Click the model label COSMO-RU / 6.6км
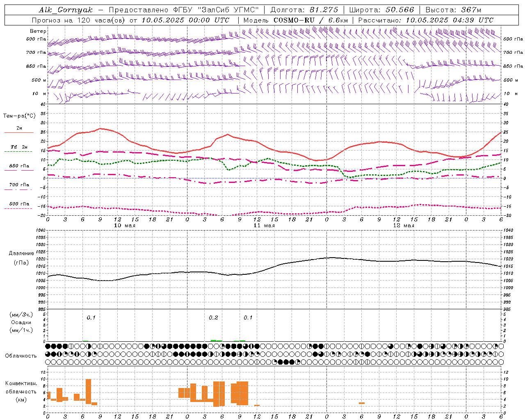Image resolution: width=525 pixels, height=420 pixels. point(310,20)
